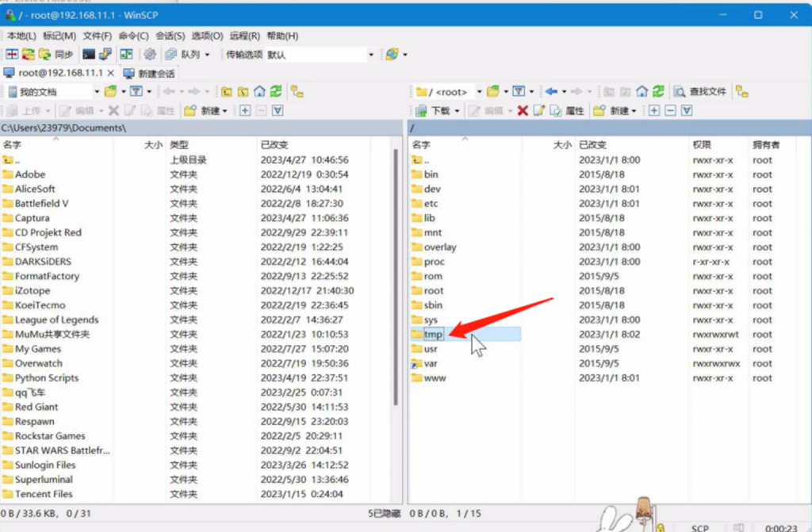The width and height of the screenshot is (812, 532).
Task: Refresh the local panel with green arrows
Action: pyautogui.click(x=276, y=92)
